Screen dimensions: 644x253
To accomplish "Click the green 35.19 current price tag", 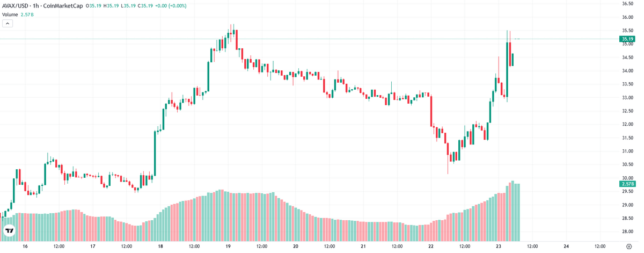I will 627,39.
